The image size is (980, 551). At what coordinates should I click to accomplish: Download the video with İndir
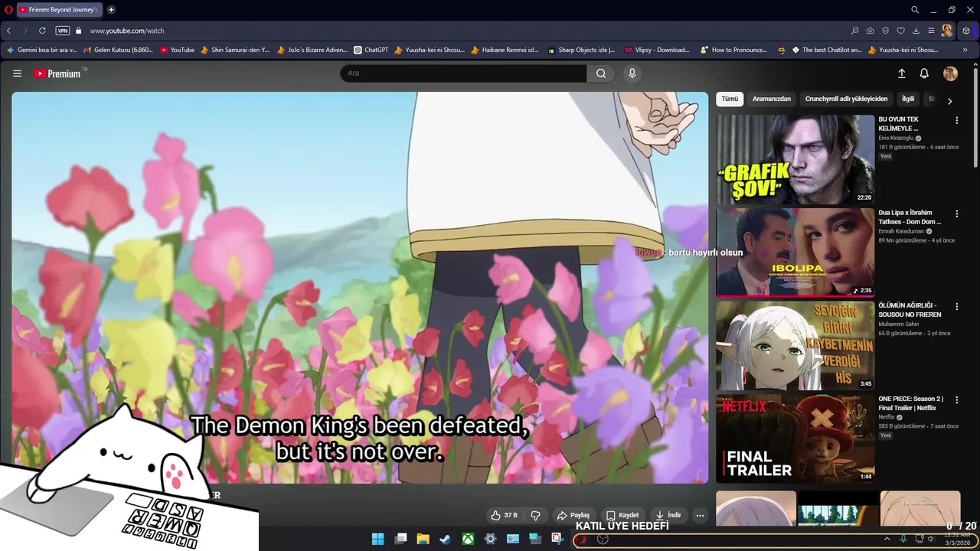668,515
